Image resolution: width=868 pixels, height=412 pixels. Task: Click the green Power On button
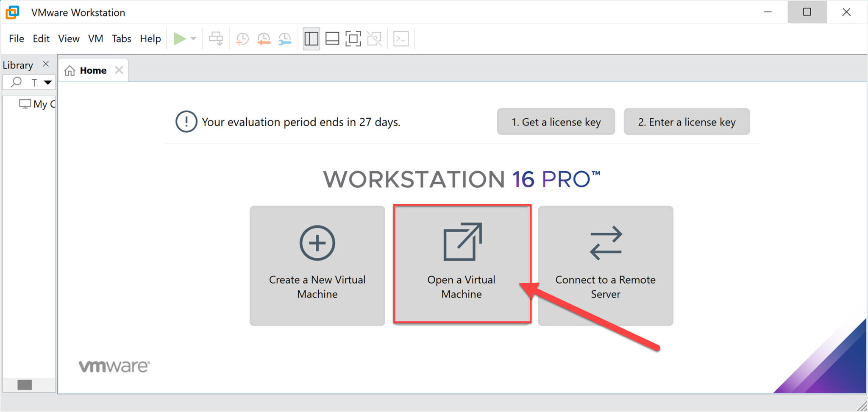tap(180, 39)
